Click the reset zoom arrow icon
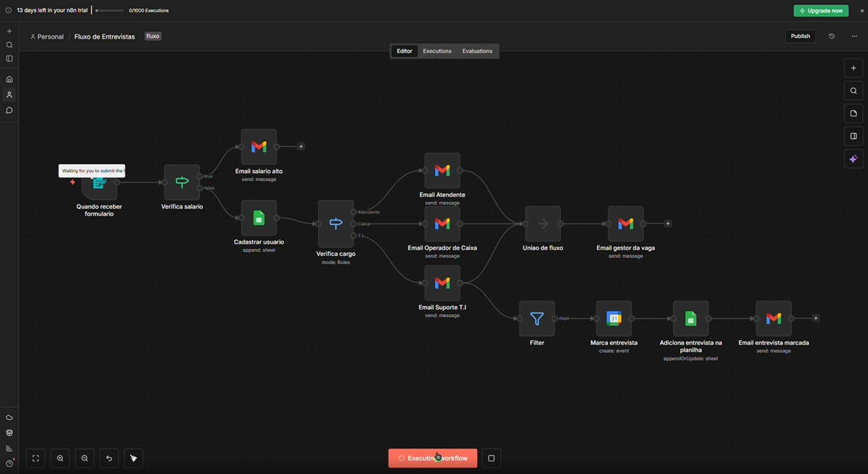This screenshot has width=868, height=474. click(109, 458)
